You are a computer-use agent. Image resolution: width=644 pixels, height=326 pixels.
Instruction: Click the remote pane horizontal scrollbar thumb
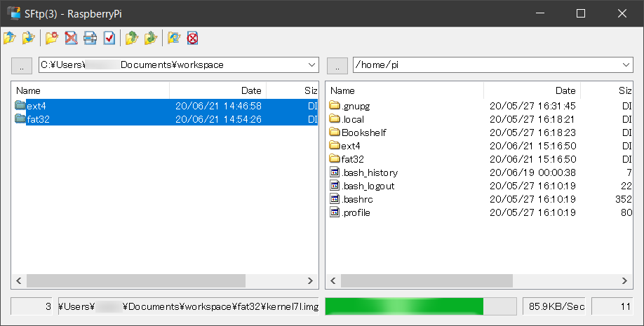point(427,281)
